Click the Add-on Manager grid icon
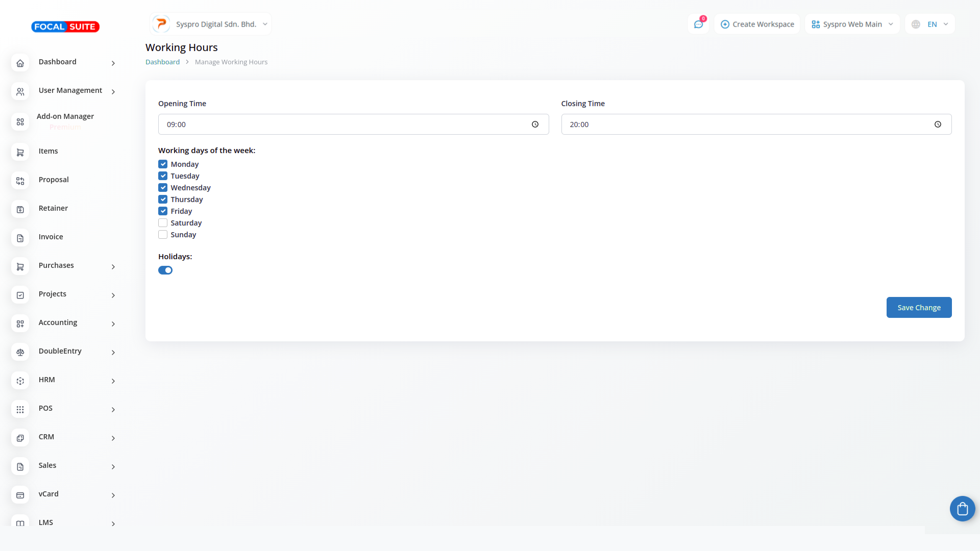Image resolution: width=980 pixels, height=551 pixels. pyautogui.click(x=20, y=122)
